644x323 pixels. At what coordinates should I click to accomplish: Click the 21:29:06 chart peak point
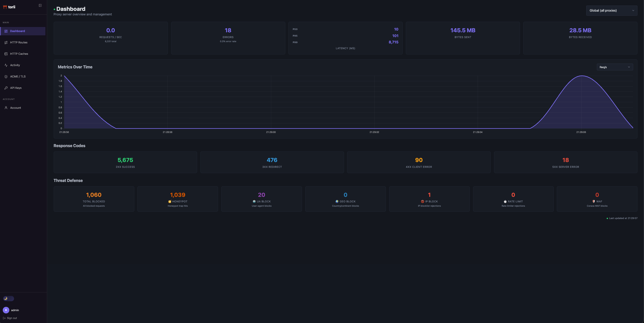(x=582, y=76)
